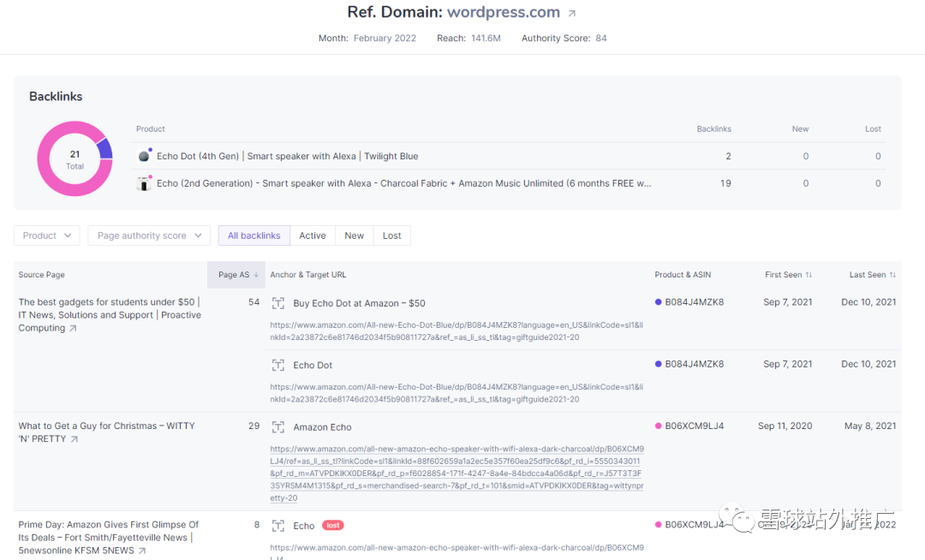Click Echo 2nd Generation product thumbnail
This screenshot has width=925, height=560.
pyautogui.click(x=144, y=183)
